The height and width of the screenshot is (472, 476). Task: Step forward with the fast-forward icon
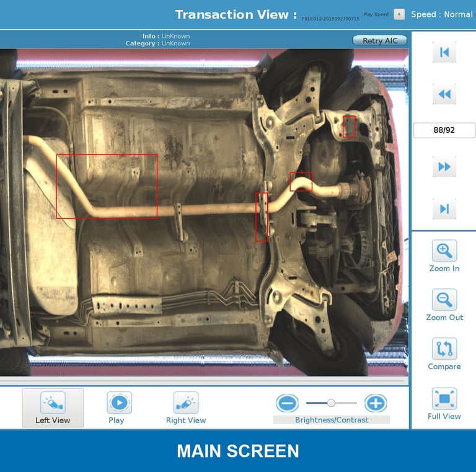pyautogui.click(x=444, y=166)
